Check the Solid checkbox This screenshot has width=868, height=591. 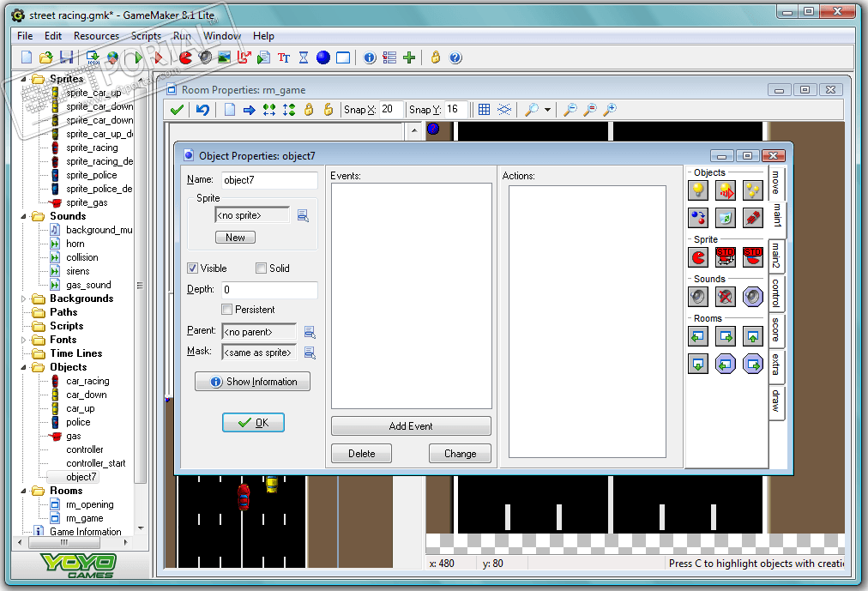pos(262,268)
